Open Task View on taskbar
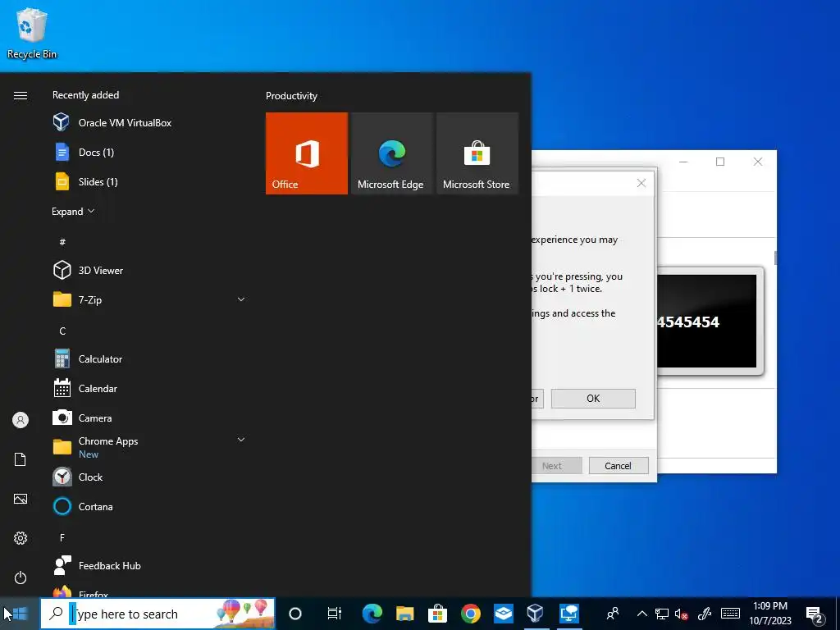Viewport: 840px width, 630px height. click(335, 614)
